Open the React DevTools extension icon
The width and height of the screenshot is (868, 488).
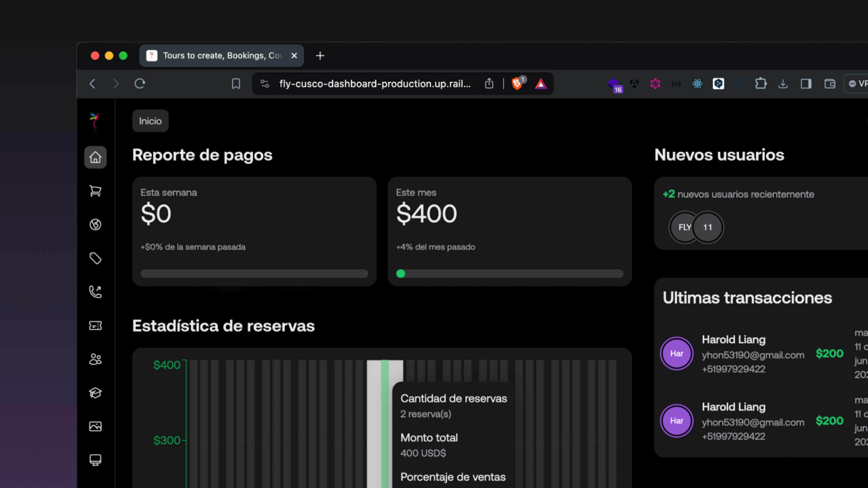point(698,84)
